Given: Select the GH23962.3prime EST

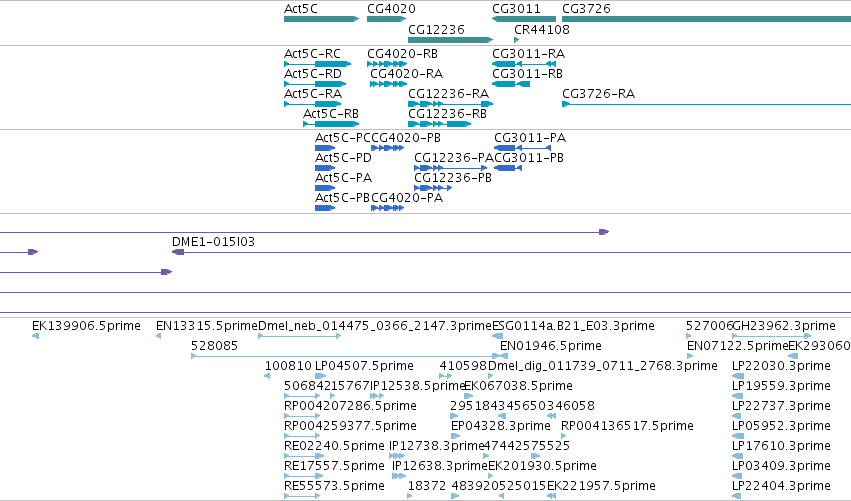Looking at the screenshot, I should [x=771, y=337].
